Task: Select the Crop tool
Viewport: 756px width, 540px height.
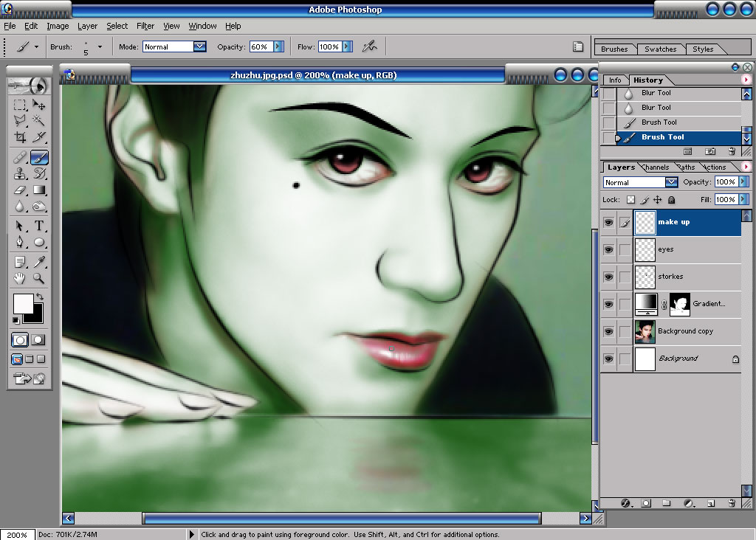Action: click(x=20, y=137)
